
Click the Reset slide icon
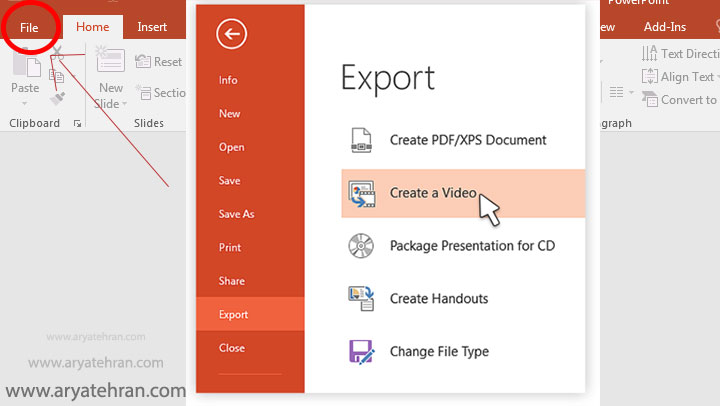[140, 62]
